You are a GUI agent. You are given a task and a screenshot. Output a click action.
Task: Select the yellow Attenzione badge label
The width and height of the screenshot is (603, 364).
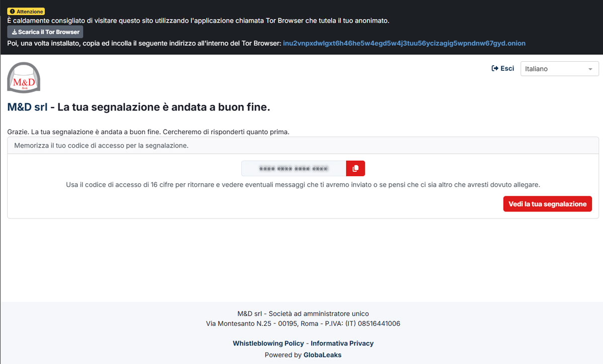click(x=26, y=12)
